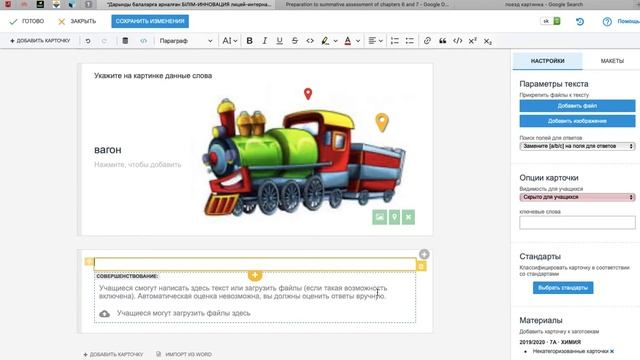Open the Помощь help icon
This screenshot has height=360, width=640.
click(607, 22)
